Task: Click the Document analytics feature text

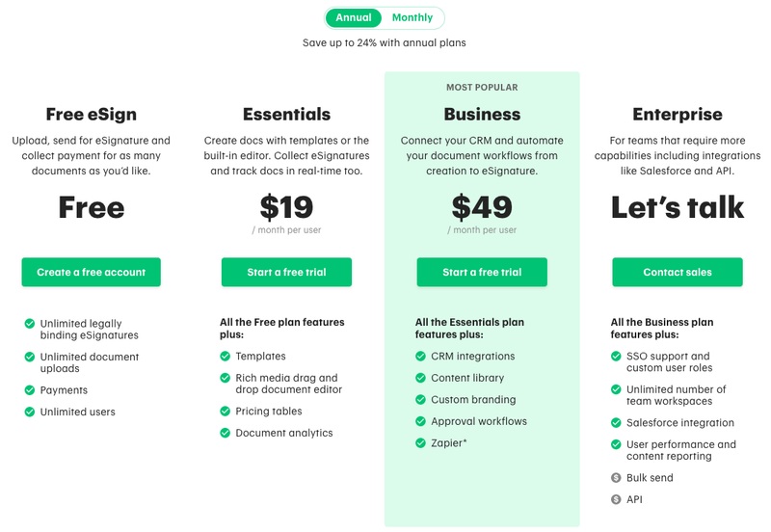Action: point(284,433)
